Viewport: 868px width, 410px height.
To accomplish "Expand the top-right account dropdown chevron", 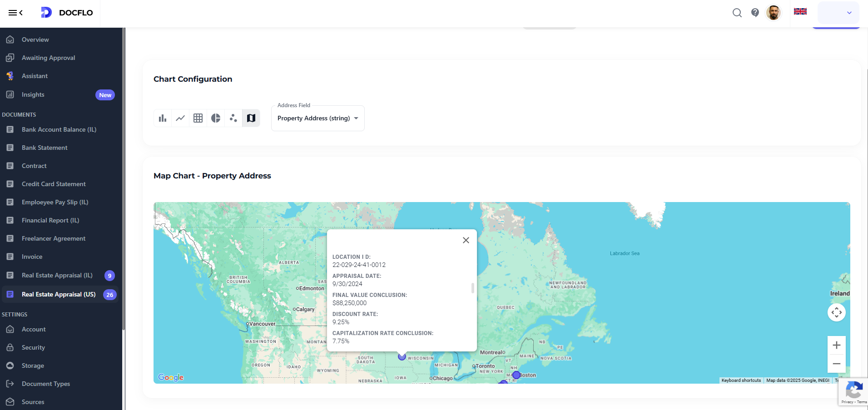I will [848, 14].
